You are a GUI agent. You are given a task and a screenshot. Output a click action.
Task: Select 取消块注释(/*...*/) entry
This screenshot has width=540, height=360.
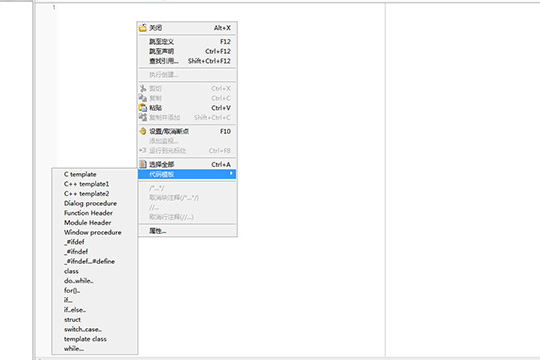click(187, 198)
